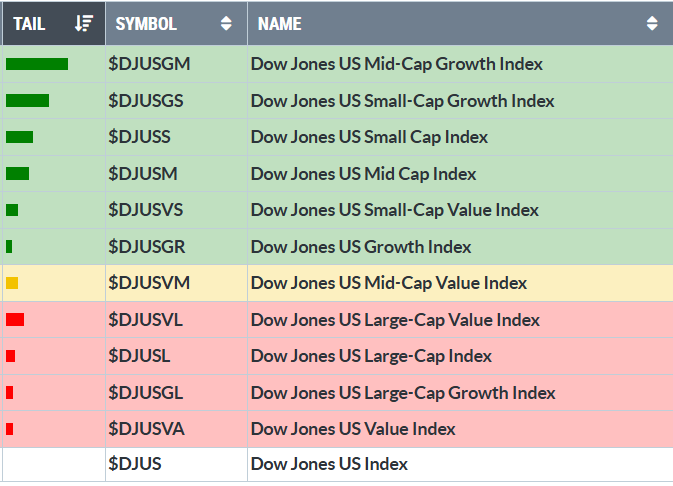Open Dow Jones US Small-Cap Value Index
This screenshot has height=486, width=673.
[394, 210]
